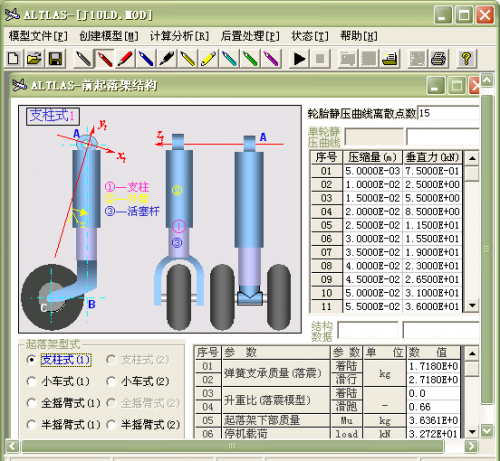Select the green pencil tool
The height and width of the screenshot is (461, 500).
[250, 59]
